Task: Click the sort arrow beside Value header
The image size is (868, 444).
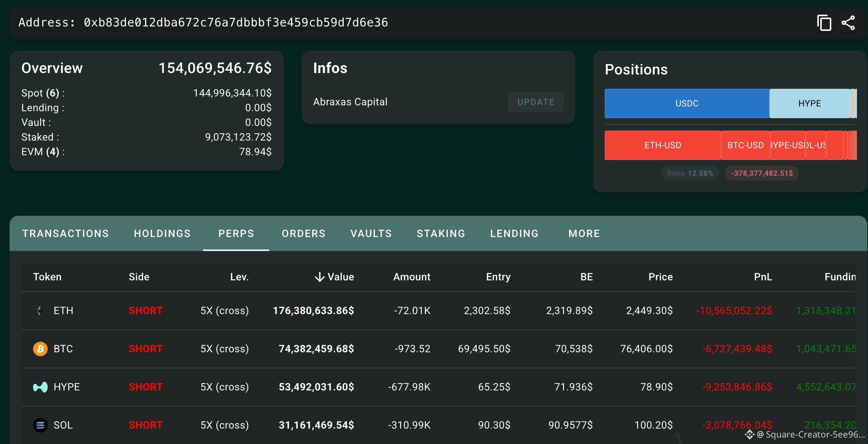Action: click(319, 277)
